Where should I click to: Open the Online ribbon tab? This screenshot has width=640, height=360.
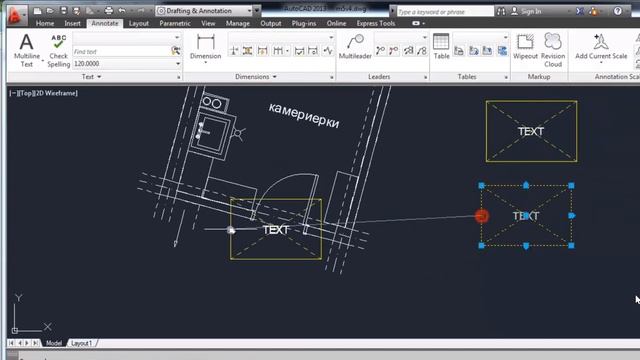coord(336,24)
